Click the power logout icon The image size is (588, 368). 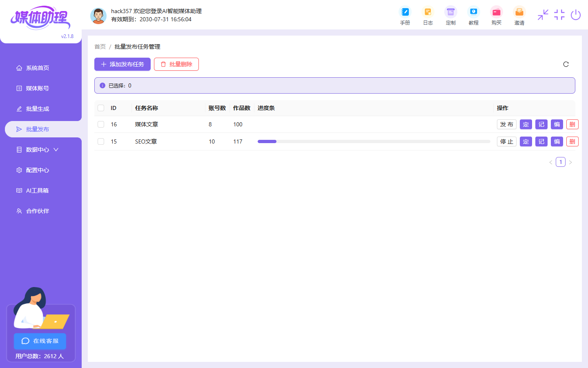575,15
